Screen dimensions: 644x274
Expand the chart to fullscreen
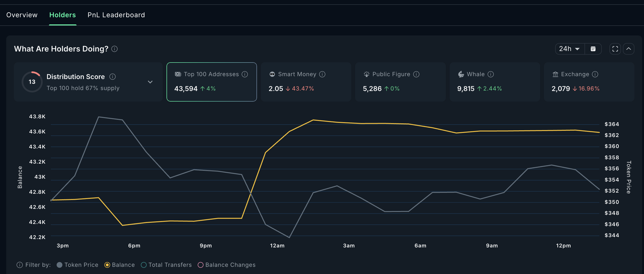coord(615,49)
